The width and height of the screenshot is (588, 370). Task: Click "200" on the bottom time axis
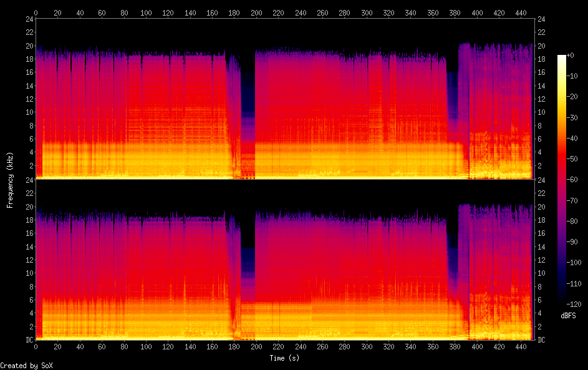tap(256, 347)
